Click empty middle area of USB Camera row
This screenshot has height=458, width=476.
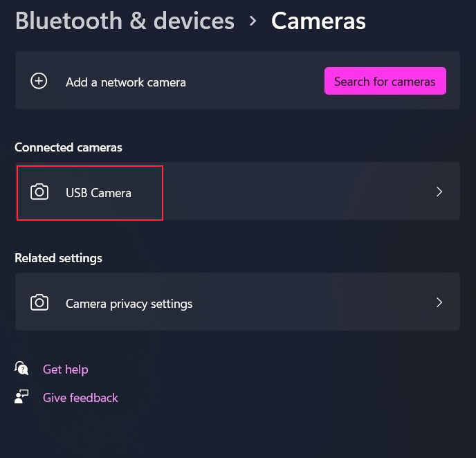coord(291,192)
